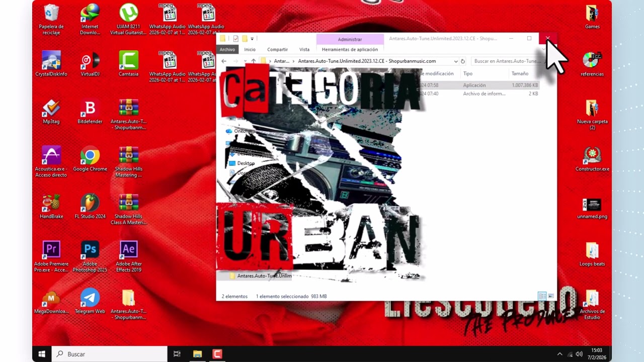Select the Adobe Premiere Pro shortcut
The image size is (644, 362).
click(51, 256)
